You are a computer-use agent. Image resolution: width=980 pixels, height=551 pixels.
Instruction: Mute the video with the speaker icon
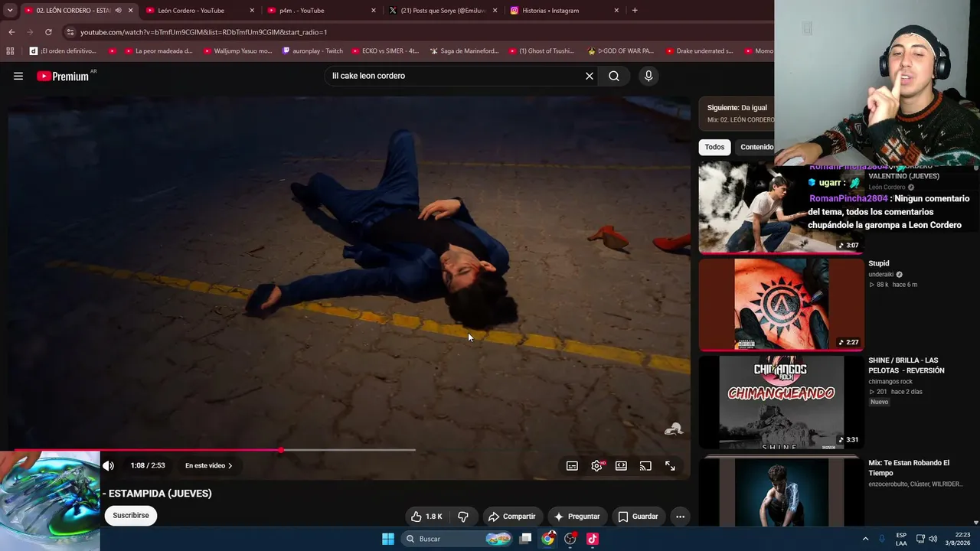click(x=109, y=465)
